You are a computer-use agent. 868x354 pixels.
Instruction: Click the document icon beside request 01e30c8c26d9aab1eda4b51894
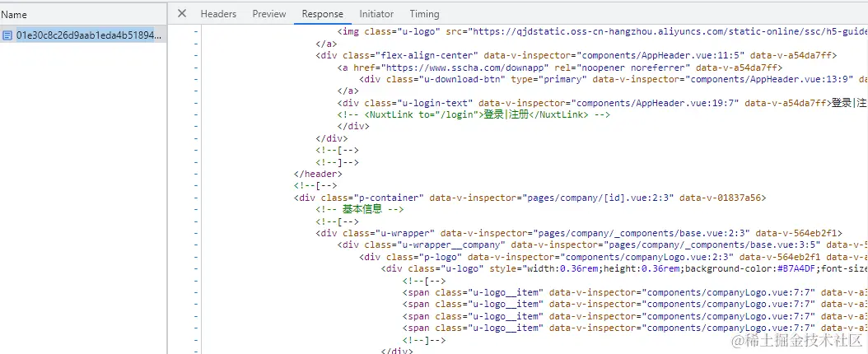point(7,35)
